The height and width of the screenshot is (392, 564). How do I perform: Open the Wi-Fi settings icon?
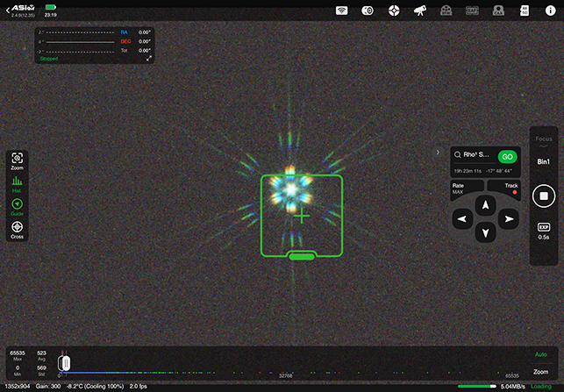(x=343, y=11)
